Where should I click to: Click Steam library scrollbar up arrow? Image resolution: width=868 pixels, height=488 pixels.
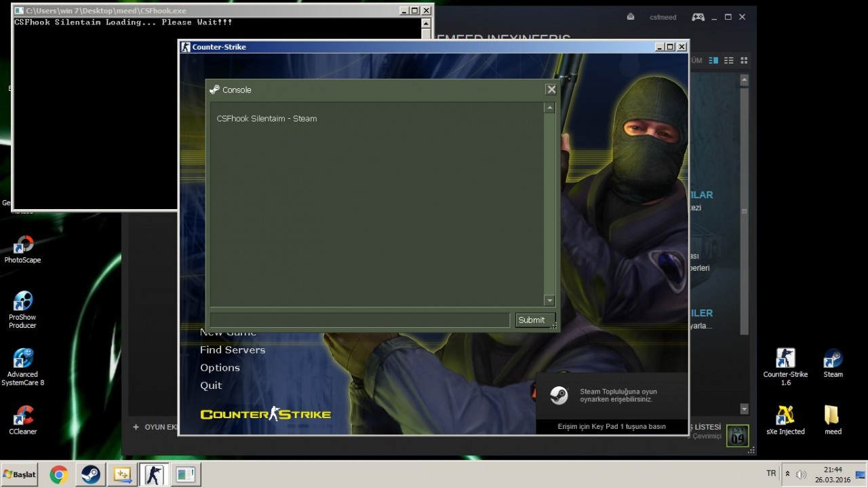pos(745,79)
